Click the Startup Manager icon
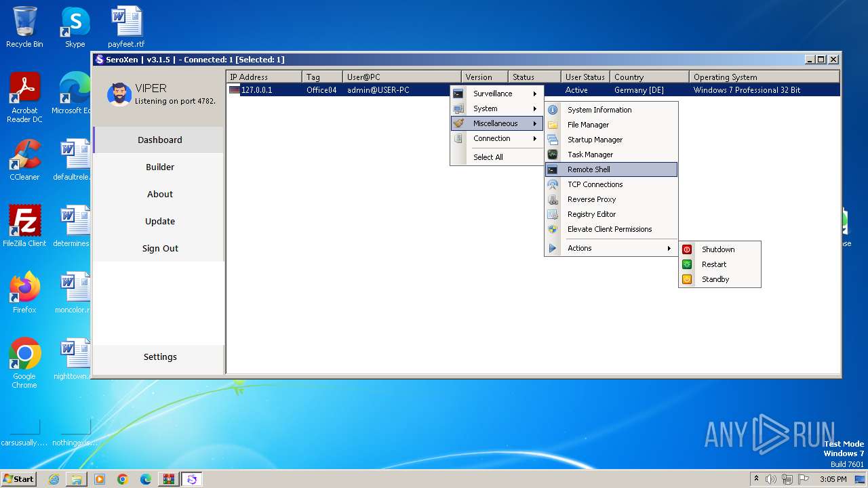The width and height of the screenshot is (868, 488). click(553, 140)
